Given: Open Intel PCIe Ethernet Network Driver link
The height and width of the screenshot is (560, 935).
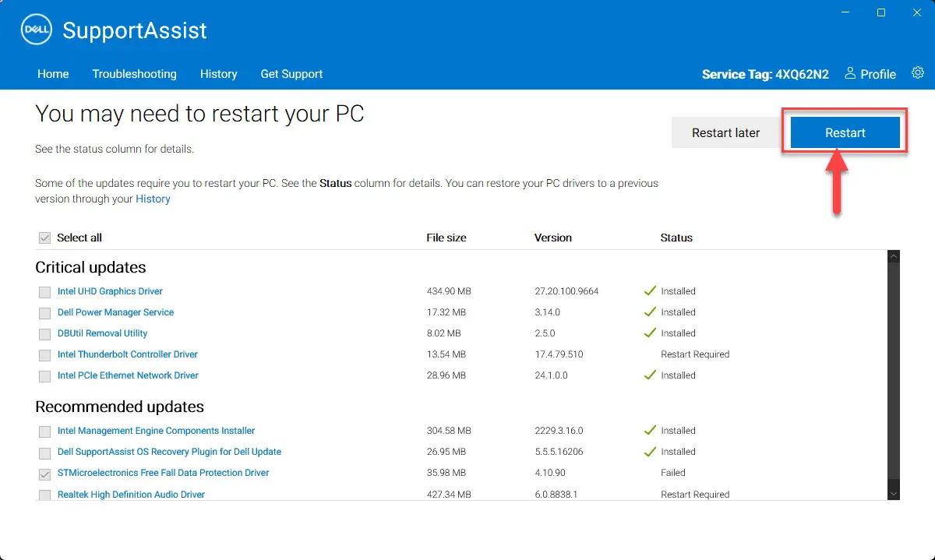Looking at the screenshot, I should (x=128, y=375).
